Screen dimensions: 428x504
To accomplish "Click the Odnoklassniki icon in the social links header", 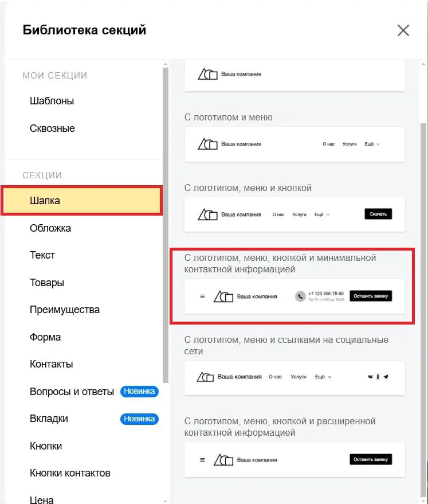I will (378, 377).
